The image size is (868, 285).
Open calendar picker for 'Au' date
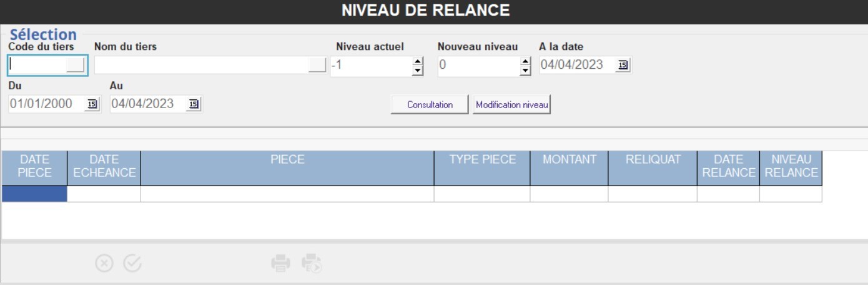194,104
